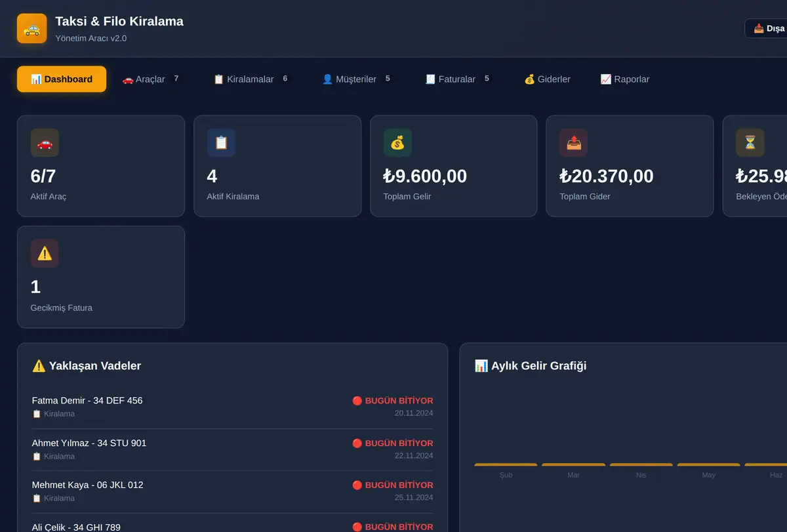
Task: Click the money bag icon on Toplam Gelir card
Action: coord(397,142)
